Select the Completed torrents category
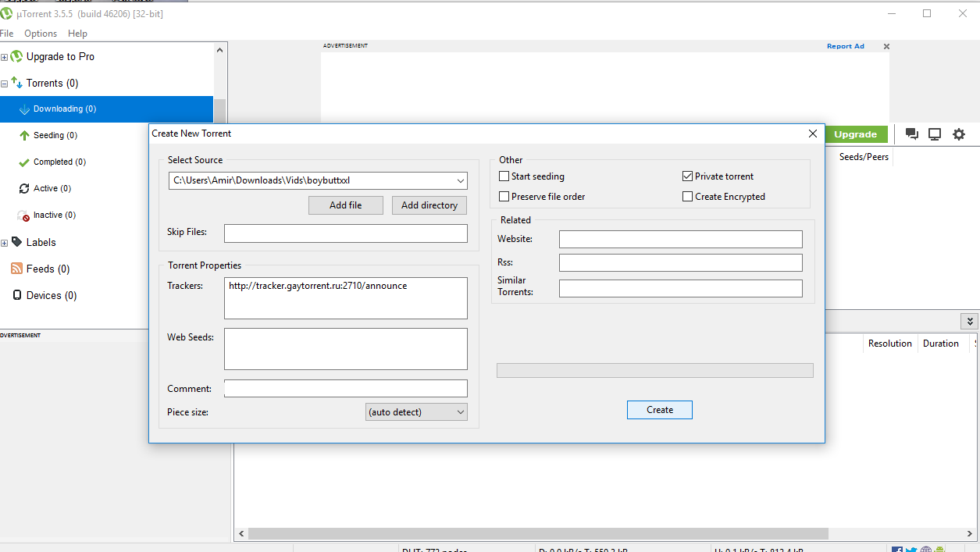Screen dimensions: 980x552 [59, 162]
